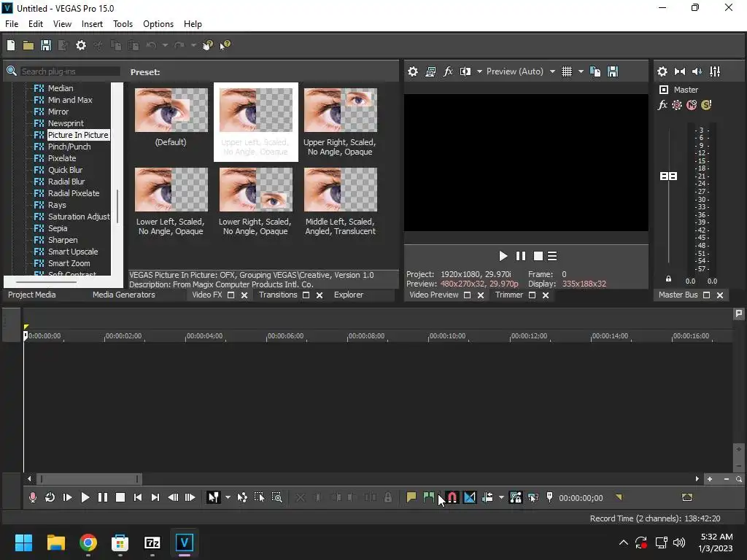Open interactive tutorials icon in main toolbar

click(208, 45)
